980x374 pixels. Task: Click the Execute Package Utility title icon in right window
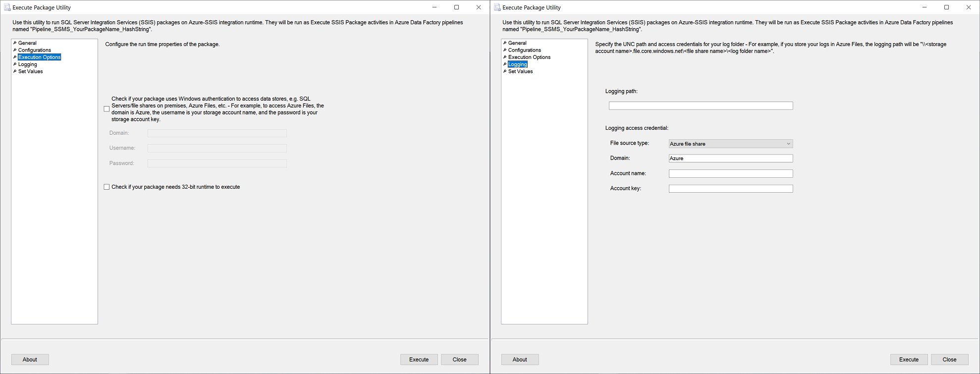[497, 7]
